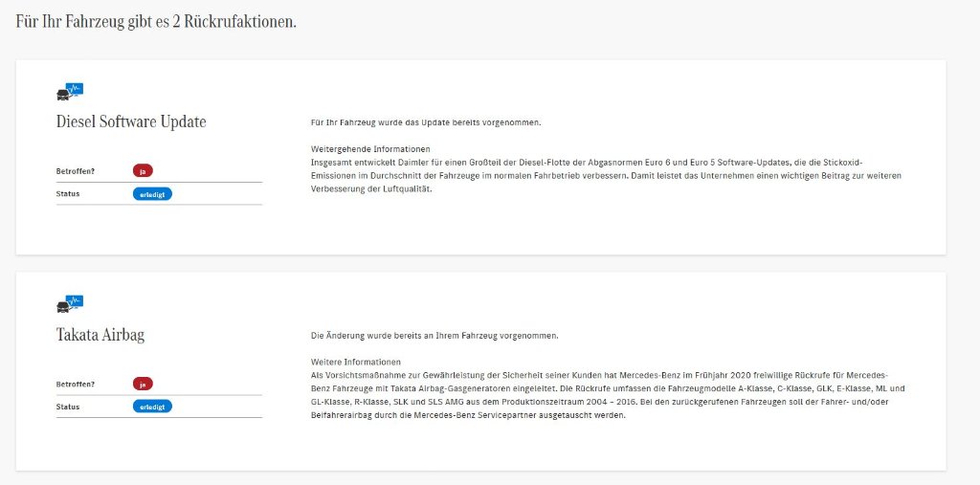Click the 'Status' label in the Takata card

[x=68, y=407]
